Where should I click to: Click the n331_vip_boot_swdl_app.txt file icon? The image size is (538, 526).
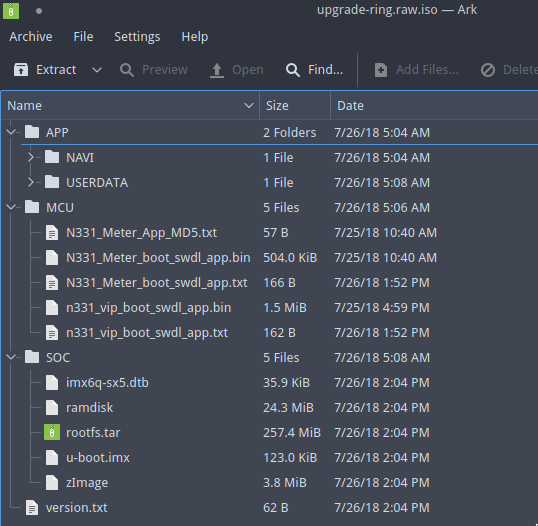[52, 333]
